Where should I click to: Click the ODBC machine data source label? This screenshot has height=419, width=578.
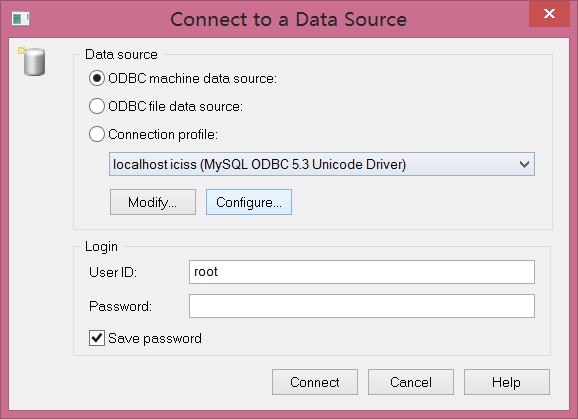click(192, 78)
